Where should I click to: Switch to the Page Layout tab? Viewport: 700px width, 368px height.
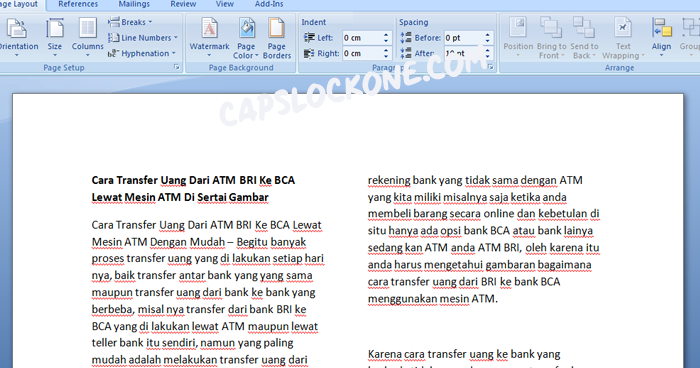tap(19, 4)
